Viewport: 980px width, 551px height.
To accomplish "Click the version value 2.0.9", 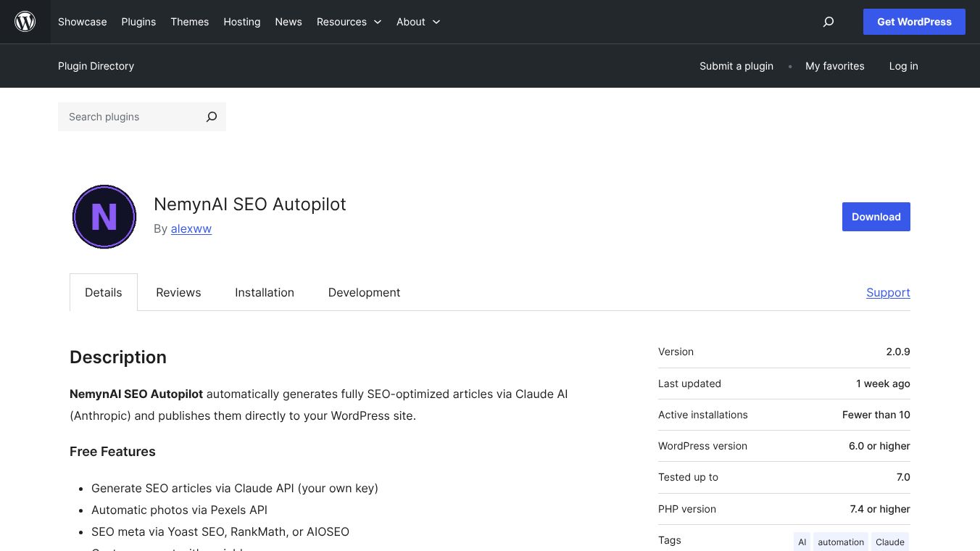I will (x=898, y=352).
